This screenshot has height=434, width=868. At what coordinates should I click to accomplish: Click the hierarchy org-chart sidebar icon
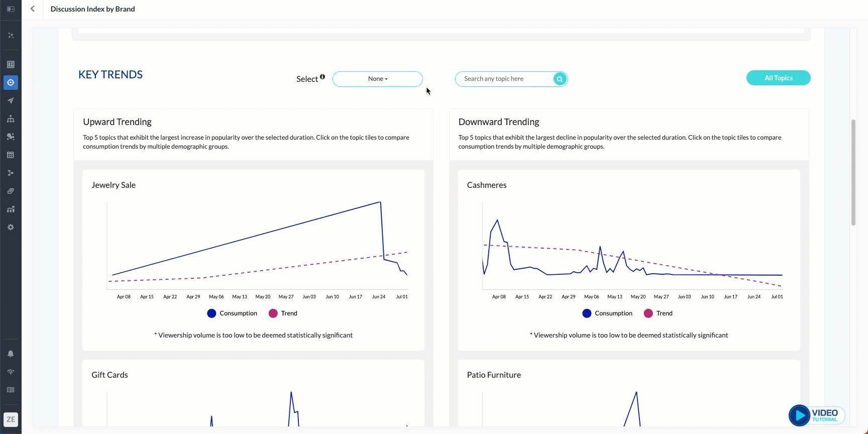click(x=11, y=119)
